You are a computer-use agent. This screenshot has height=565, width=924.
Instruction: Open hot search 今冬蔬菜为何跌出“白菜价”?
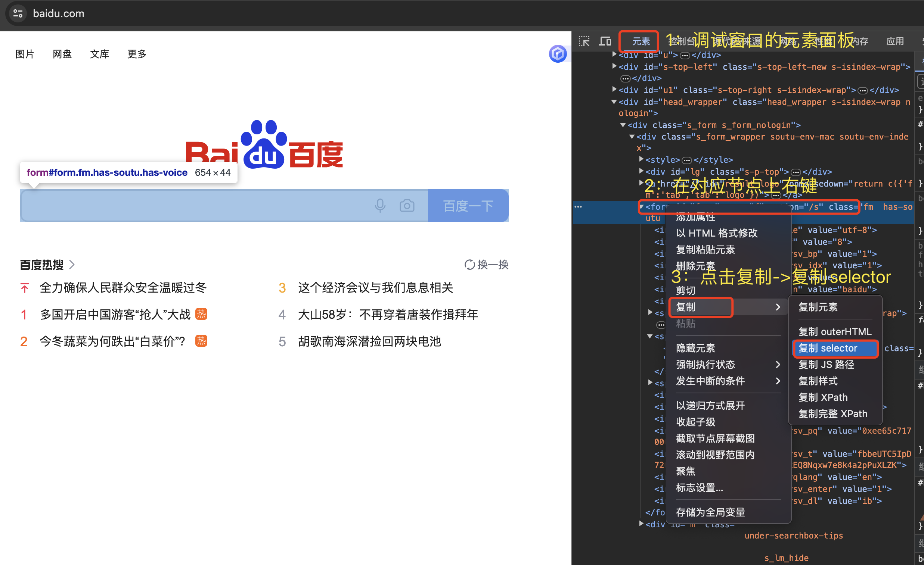click(x=112, y=341)
